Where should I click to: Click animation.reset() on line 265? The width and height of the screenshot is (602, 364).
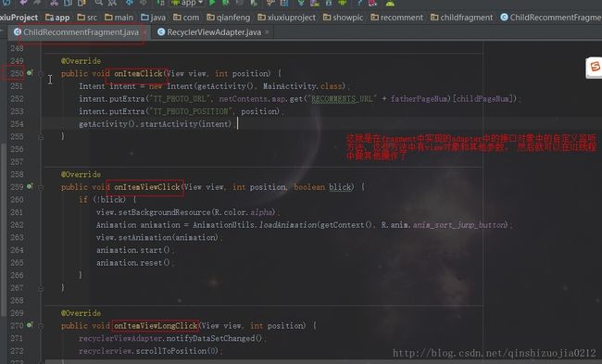point(132,263)
